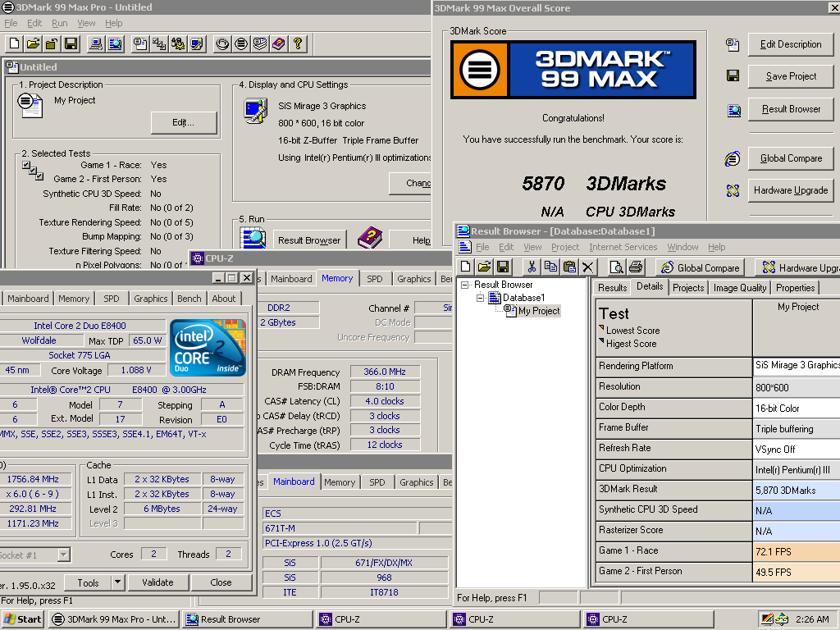Click project description icon in 3DMark toolbar
This screenshot has width=840, height=630.
pyautogui.click(x=140, y=43)
